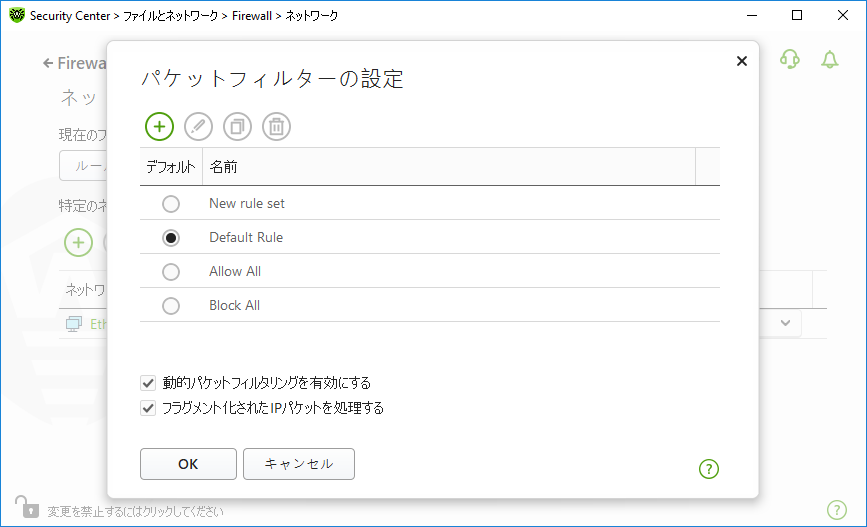This screenshot has height=527, width=867.
Task: Select the New rule set radio button
Action: point(171,204)
